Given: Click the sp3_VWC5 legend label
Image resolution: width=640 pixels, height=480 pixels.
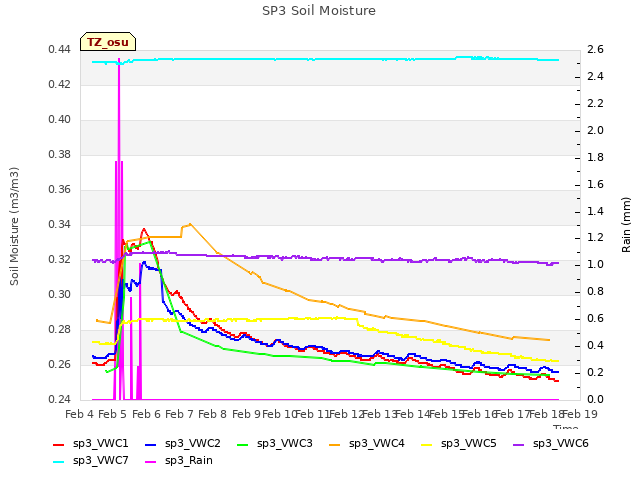Looking at the screenshot, I should tap(469, 444).
